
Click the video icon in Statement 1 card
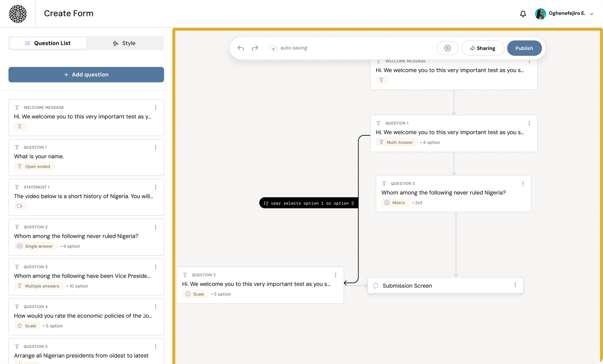click(20, 206)
